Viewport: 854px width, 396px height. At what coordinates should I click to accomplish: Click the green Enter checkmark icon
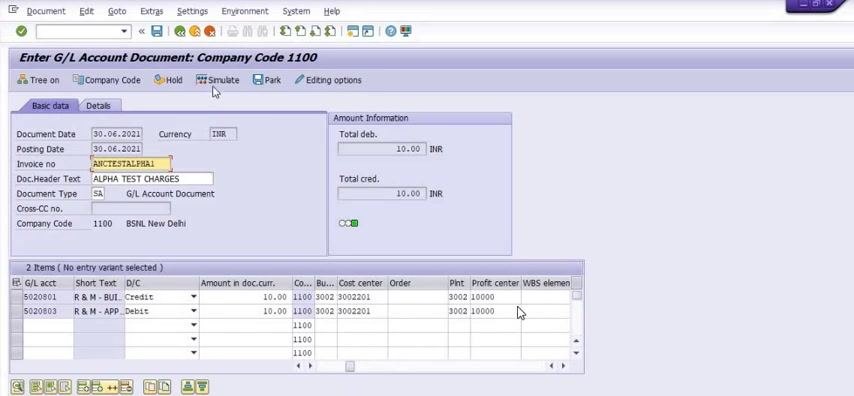click(x=21, y=32)
